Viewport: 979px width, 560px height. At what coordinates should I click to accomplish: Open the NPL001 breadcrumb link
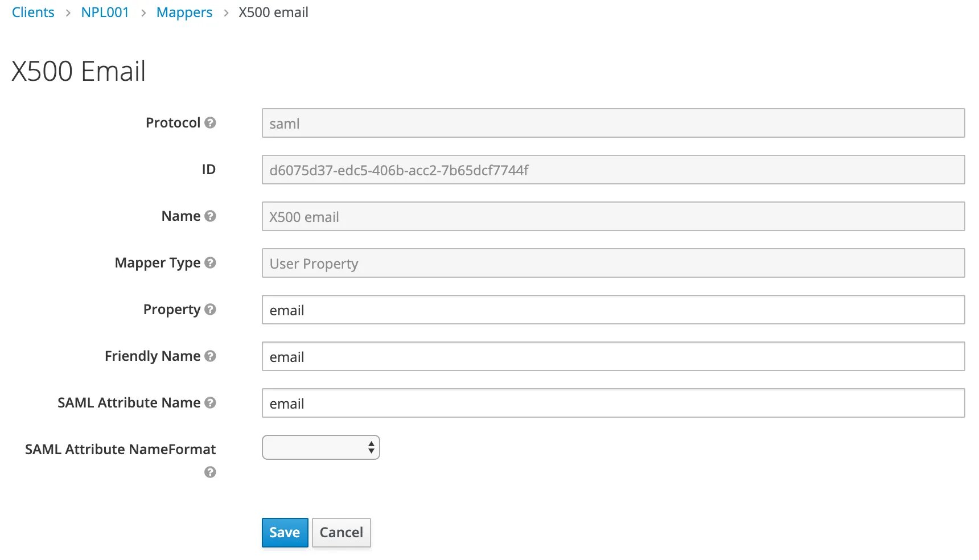click(105, 13)
